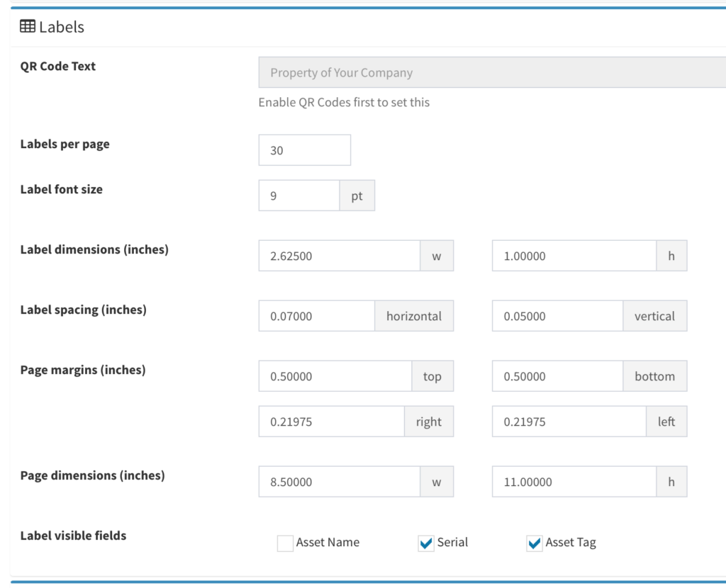This screenshot has height=588, width=726.
Task: Click the page dimensions width field
Action: coord(339,482)
